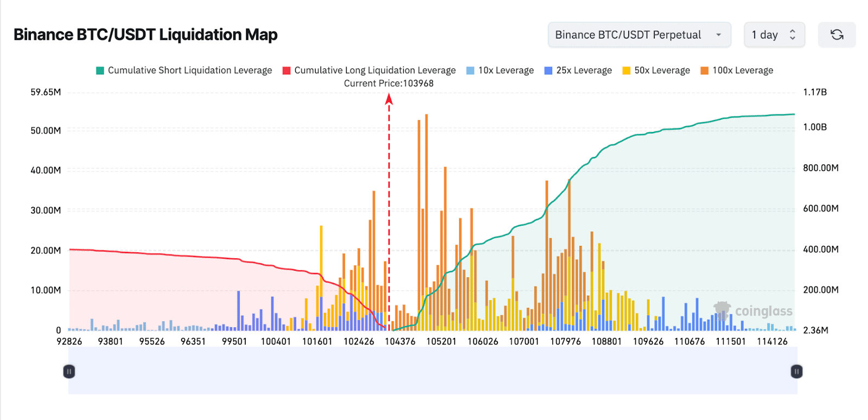Click the orange 100x Leverage color swatch

tap(705, 71)
